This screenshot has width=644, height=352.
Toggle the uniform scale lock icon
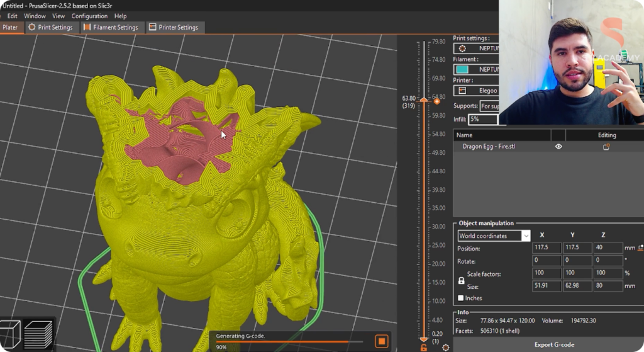coord(461,281)
